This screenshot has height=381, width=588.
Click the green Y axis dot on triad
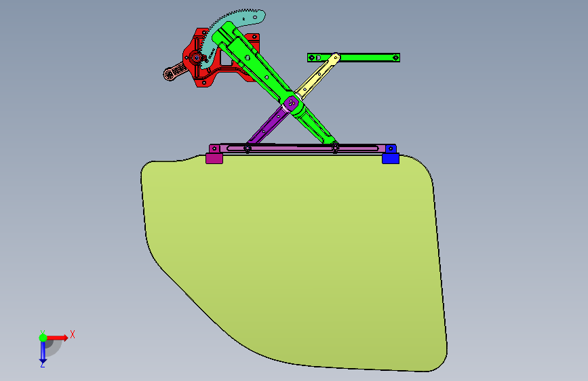tap(43, 338)
